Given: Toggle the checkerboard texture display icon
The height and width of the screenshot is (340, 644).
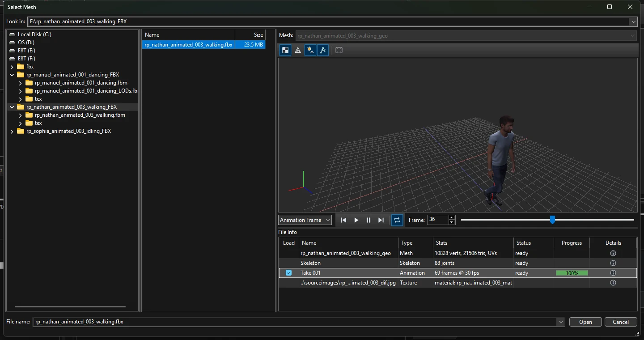Looking at the screenshot, I should pos(285,50).
